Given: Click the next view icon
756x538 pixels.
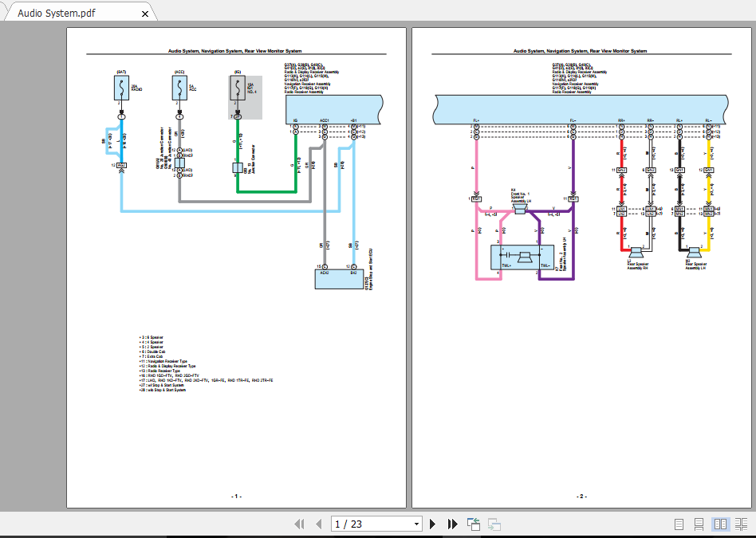Looking at the screenshot, I should [x=494, y=524].
